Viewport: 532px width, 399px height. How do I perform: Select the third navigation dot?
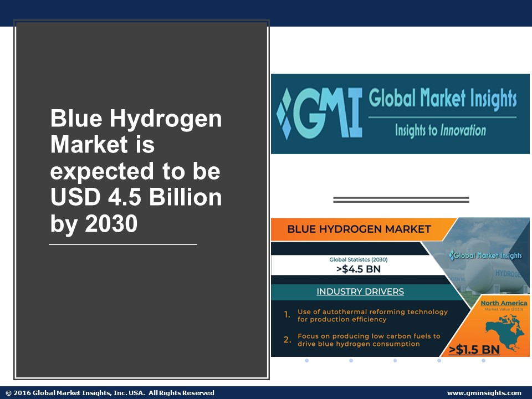(x=395, y=360)
